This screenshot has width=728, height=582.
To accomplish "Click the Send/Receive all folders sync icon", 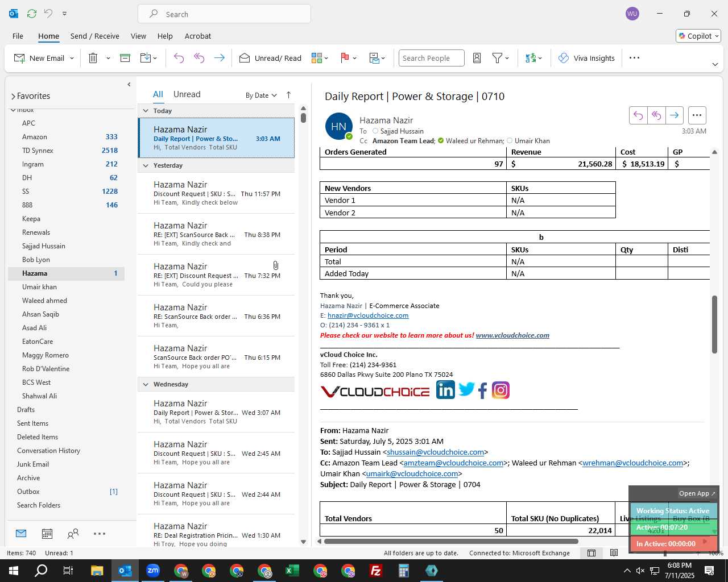I will click(x=32, y=14).
